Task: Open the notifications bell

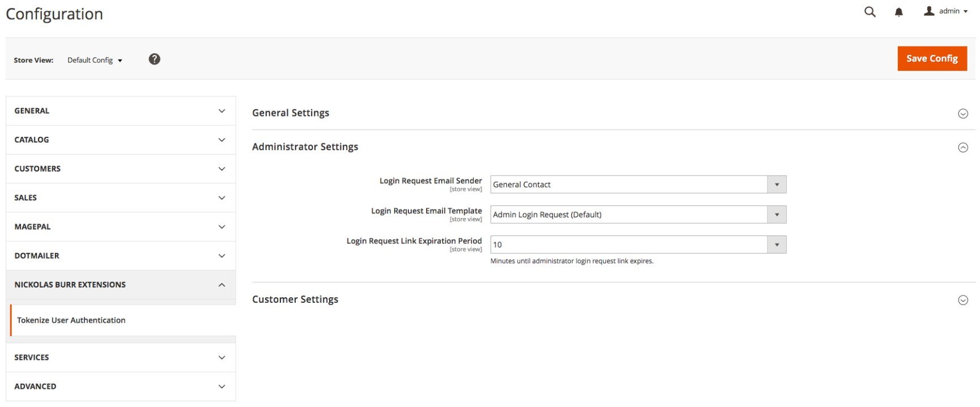Action: pyautogui.click(x=899, y=12)
